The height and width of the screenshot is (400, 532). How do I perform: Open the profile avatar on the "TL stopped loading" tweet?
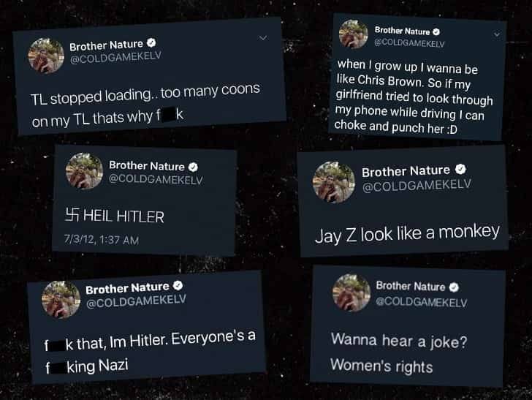pyautogui.click(x=46, y=56)
